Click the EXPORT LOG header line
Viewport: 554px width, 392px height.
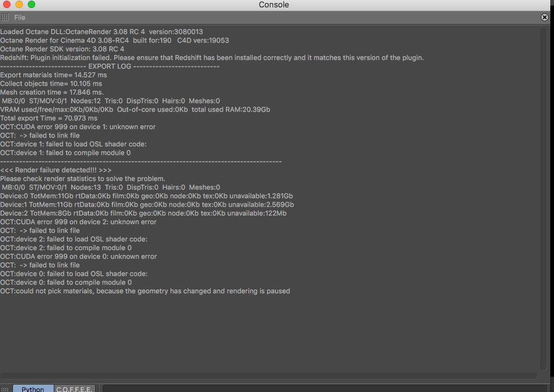click(110, 66)
